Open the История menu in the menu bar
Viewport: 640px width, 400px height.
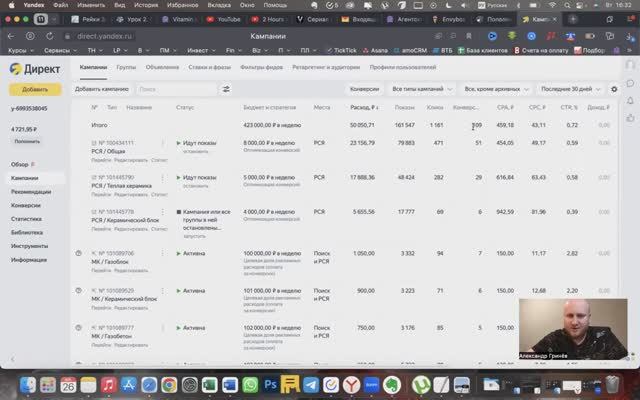tap(146, 5)
